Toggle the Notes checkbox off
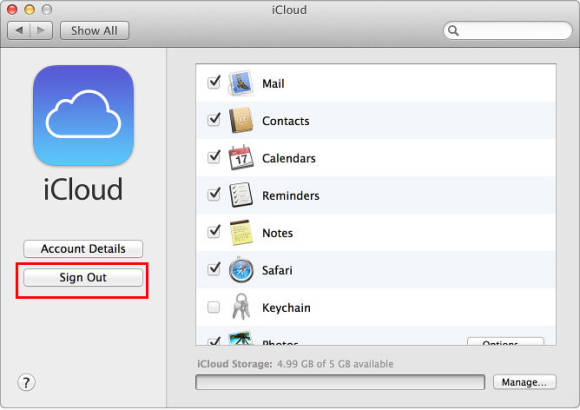This screenshot has width=580, height=410. (x=214, y=232)
